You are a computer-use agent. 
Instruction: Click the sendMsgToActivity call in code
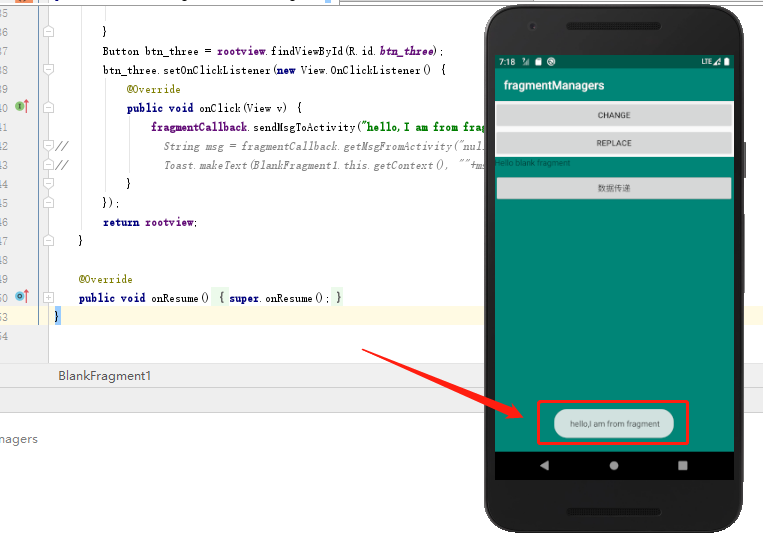(304, 127)
